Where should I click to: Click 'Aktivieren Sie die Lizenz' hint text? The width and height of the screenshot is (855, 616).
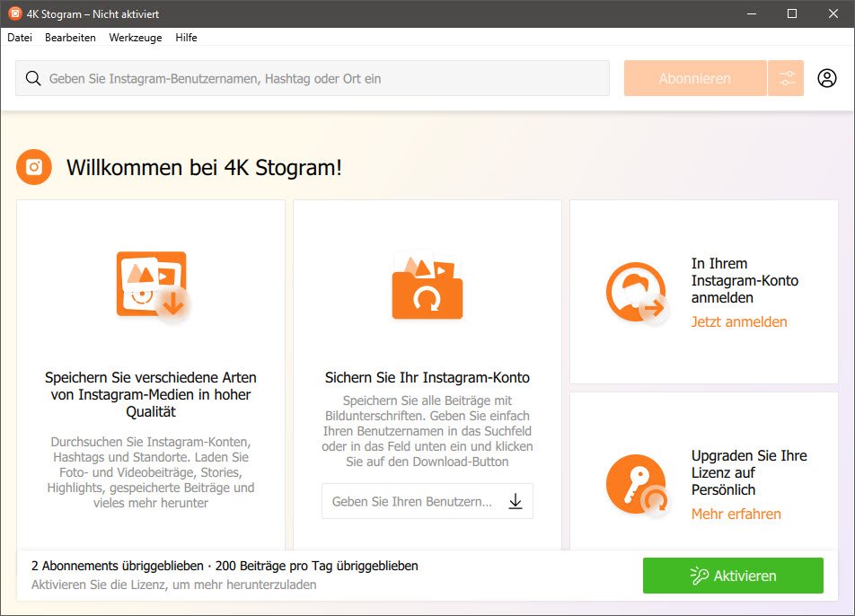[x=174, y=585]
